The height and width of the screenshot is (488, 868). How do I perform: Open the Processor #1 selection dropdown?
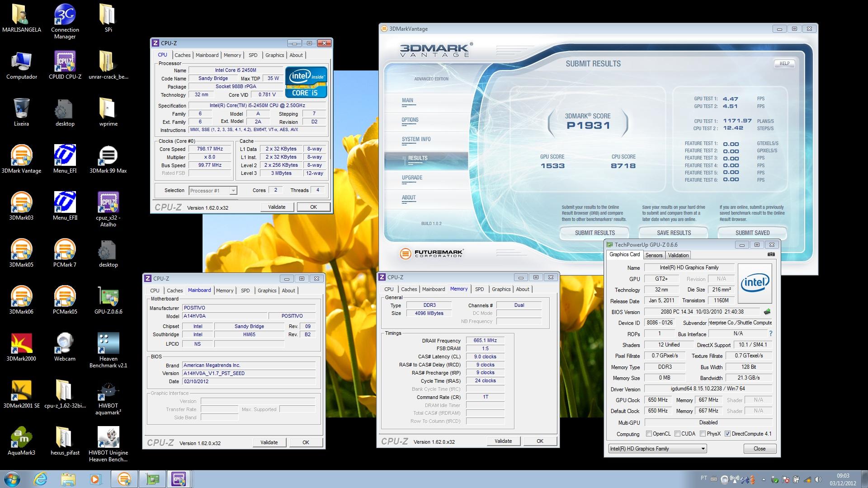pos(212,191)
